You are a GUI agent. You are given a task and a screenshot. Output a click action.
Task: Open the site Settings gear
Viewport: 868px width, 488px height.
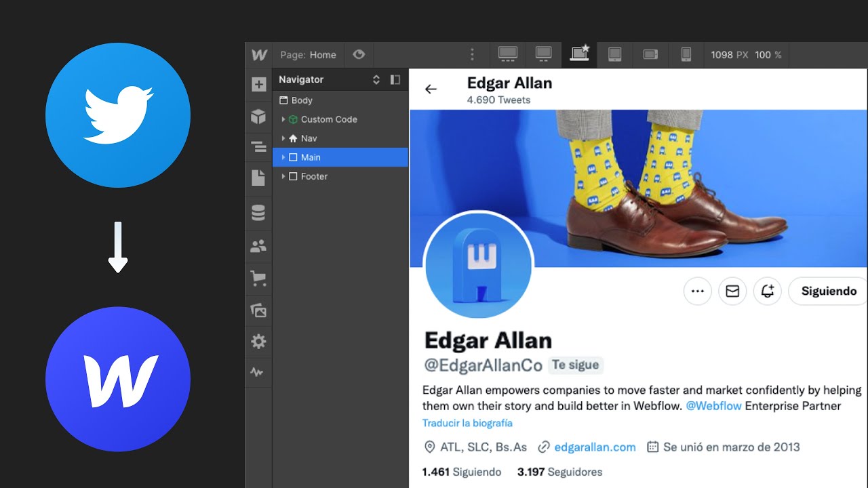point(258,342)
